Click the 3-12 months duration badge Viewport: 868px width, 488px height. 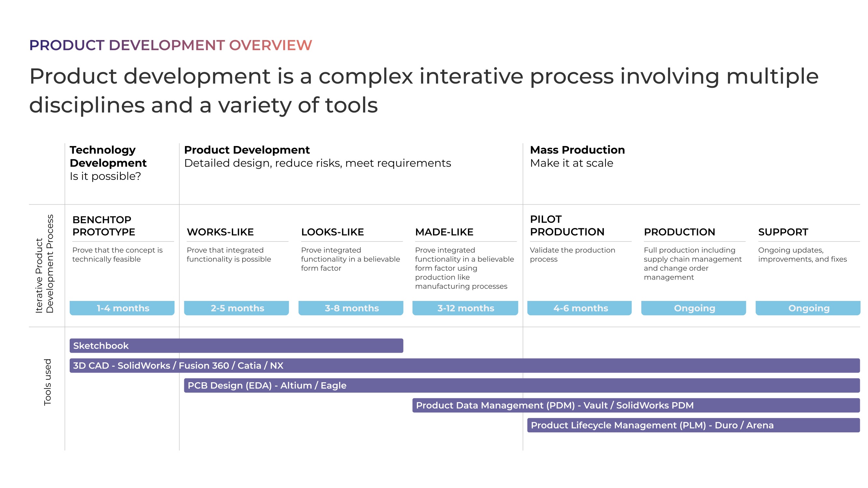click(465, 308)
